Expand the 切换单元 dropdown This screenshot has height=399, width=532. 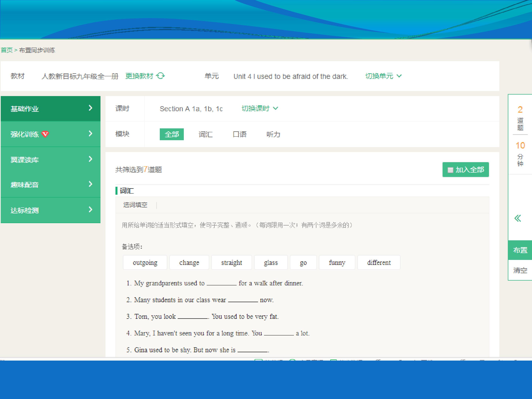click(383, 76)
